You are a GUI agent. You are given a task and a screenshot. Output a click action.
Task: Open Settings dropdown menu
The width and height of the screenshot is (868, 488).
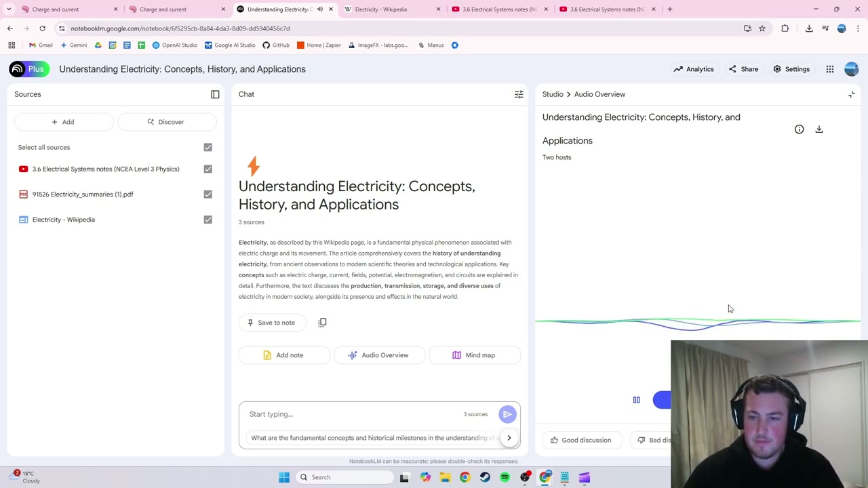click(791, 69)
